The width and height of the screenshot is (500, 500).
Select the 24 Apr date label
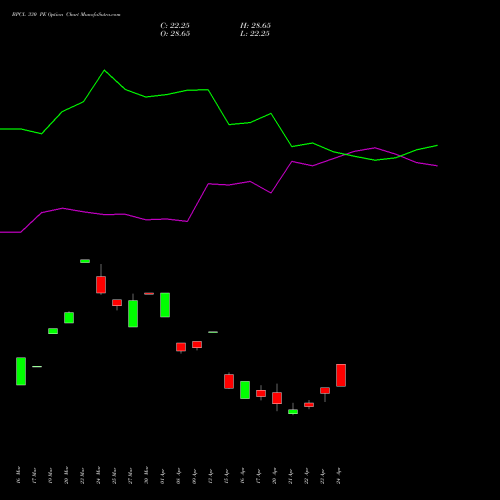point(338,476)
